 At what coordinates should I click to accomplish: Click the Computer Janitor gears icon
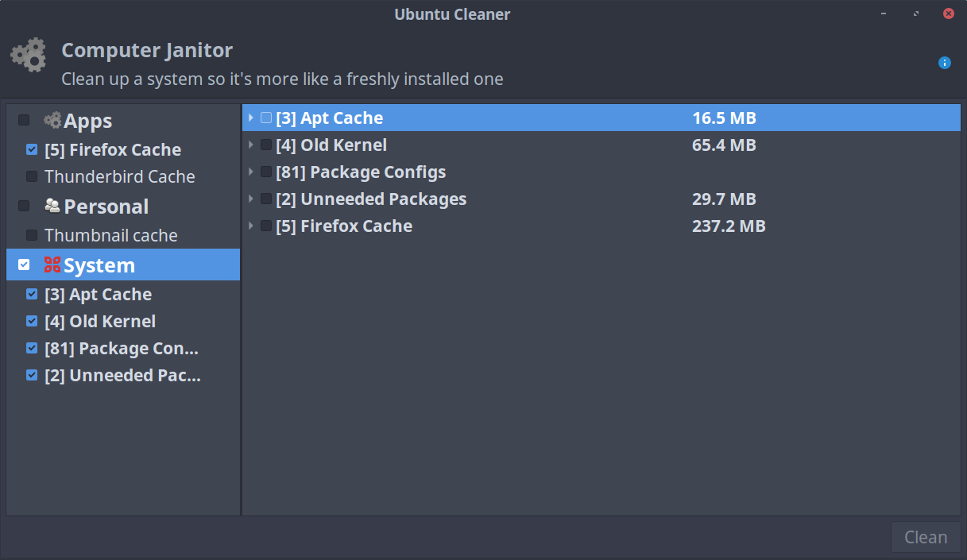click(x=29, y=56)
